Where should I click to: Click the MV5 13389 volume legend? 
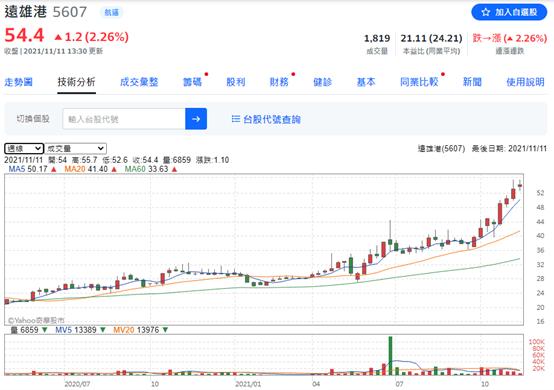coord(80,330)
